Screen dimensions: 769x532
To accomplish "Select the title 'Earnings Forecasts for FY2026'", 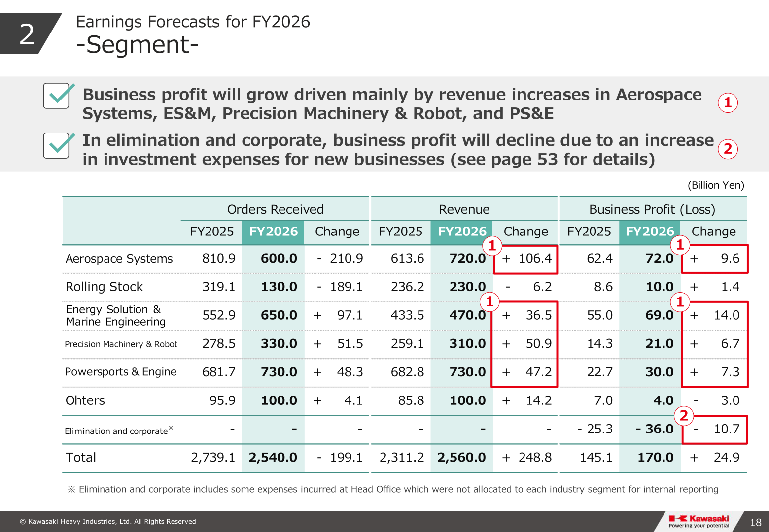I will click(193, 22).
